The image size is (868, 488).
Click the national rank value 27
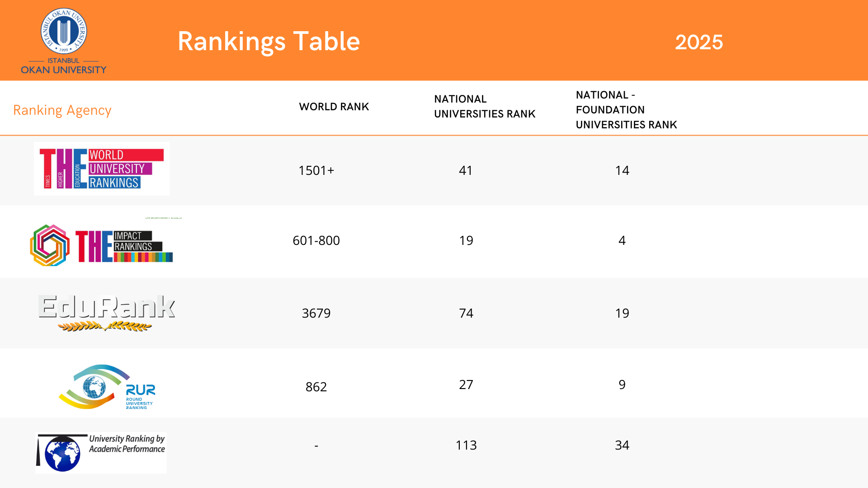466,385
